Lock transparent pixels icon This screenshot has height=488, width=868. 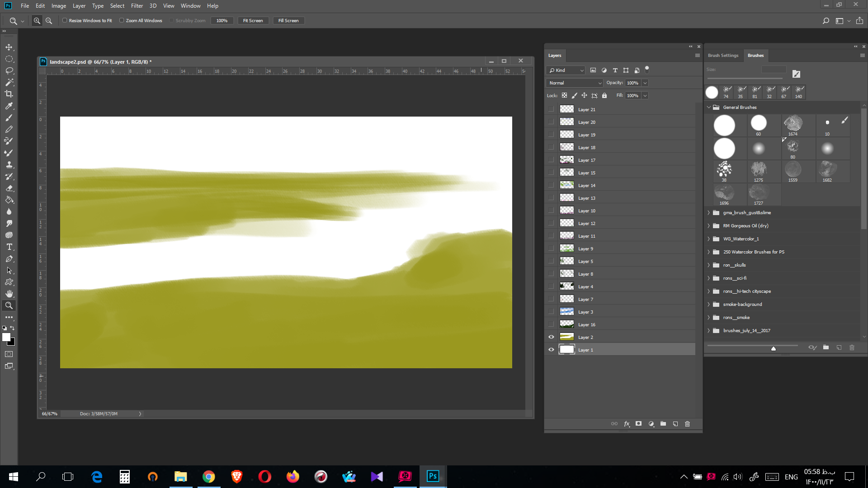(x=564, y=95)
